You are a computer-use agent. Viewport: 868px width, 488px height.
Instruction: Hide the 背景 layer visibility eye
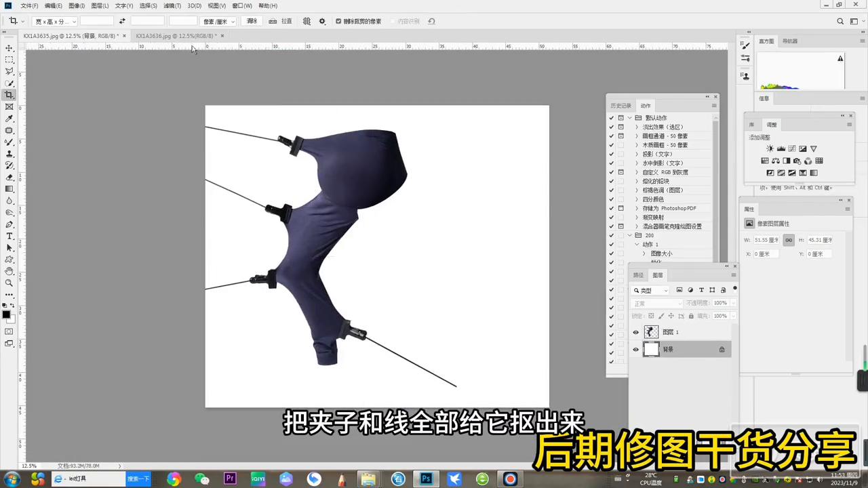tap(635, 349)
